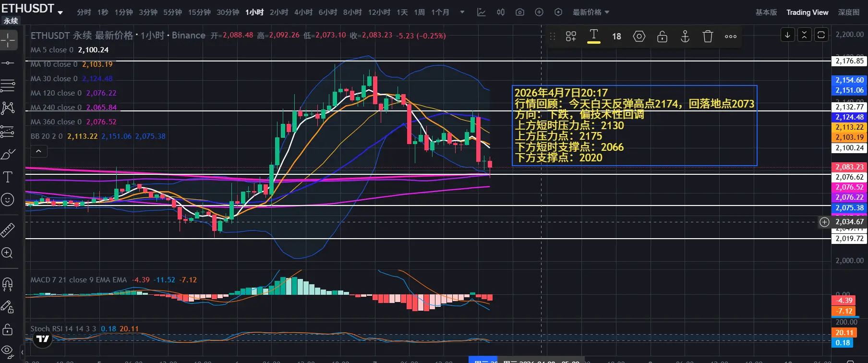Open the templates icon in drawing toolbar
The width and height of the screenshot is (868, 363).
(x=571, y=36)
